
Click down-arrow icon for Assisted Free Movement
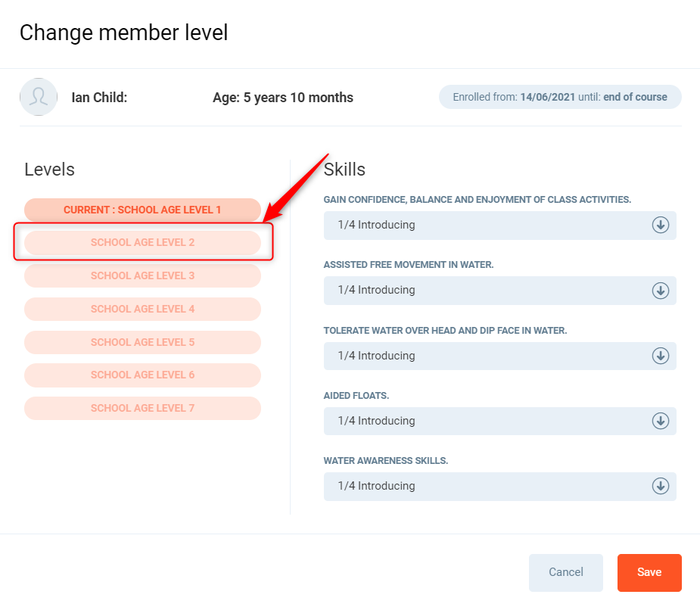pos(660,291)
